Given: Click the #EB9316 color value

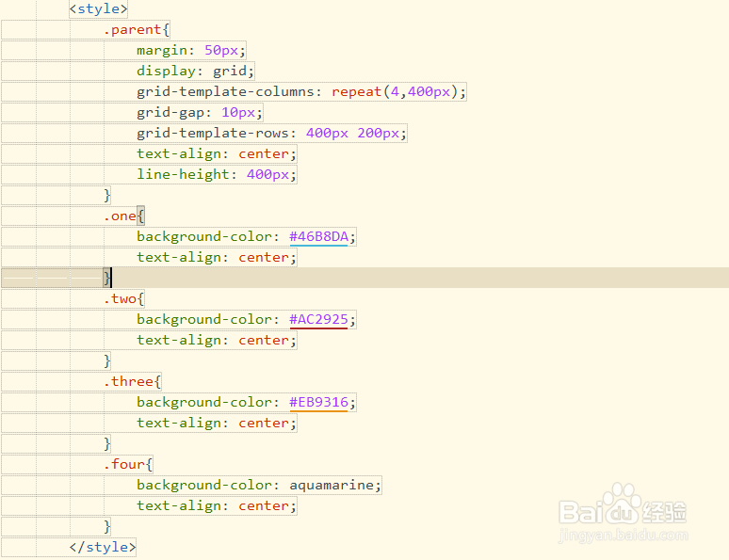Looking at the screenshot, I should tap(318, 402).
